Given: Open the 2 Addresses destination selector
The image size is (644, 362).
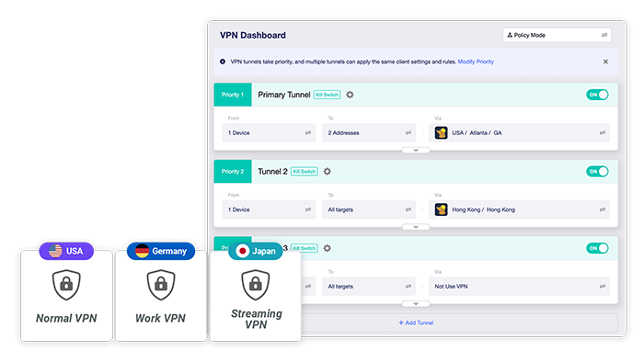Looking at the screenshot, I should (369, 133).
